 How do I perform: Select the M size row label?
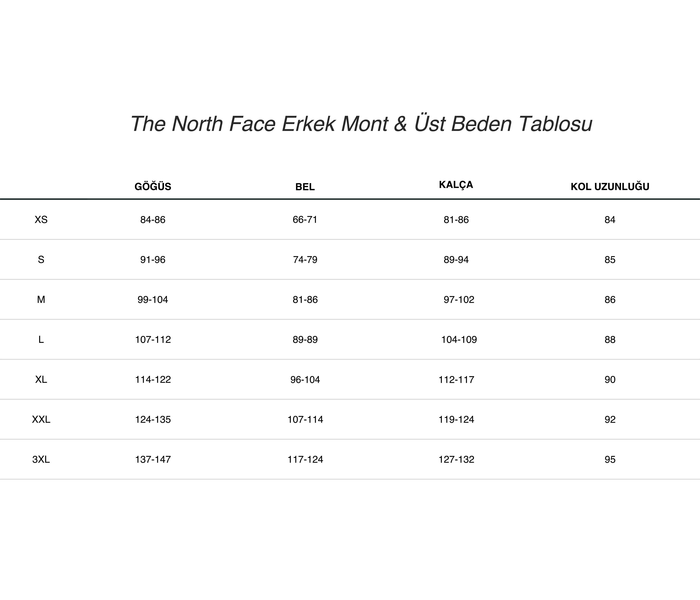tap(41, 299)
